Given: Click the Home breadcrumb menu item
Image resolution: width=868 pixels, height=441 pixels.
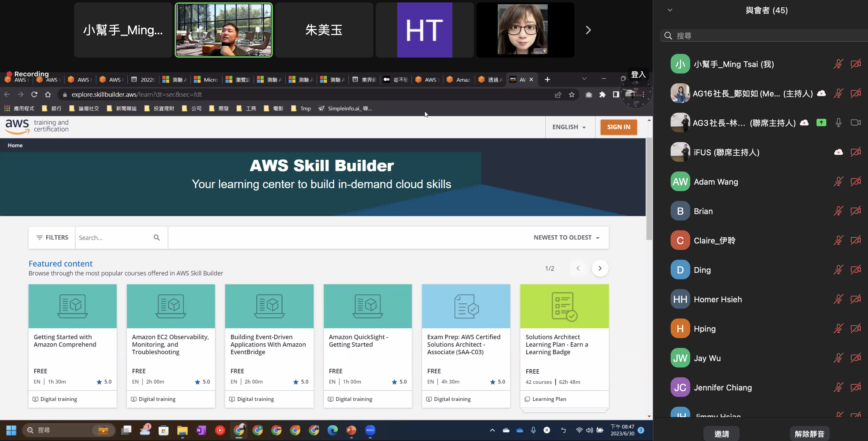Looking at the screenshot, I should (15, 145).
